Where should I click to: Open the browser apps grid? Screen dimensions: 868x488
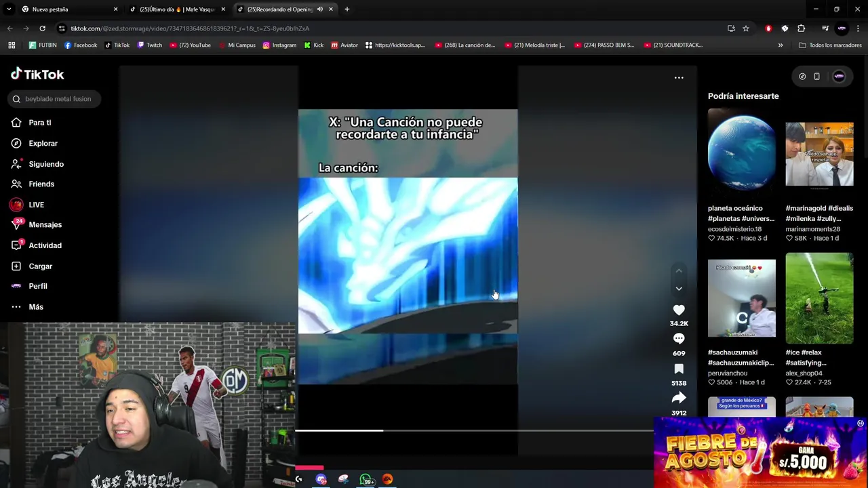[x=12, y=45]
